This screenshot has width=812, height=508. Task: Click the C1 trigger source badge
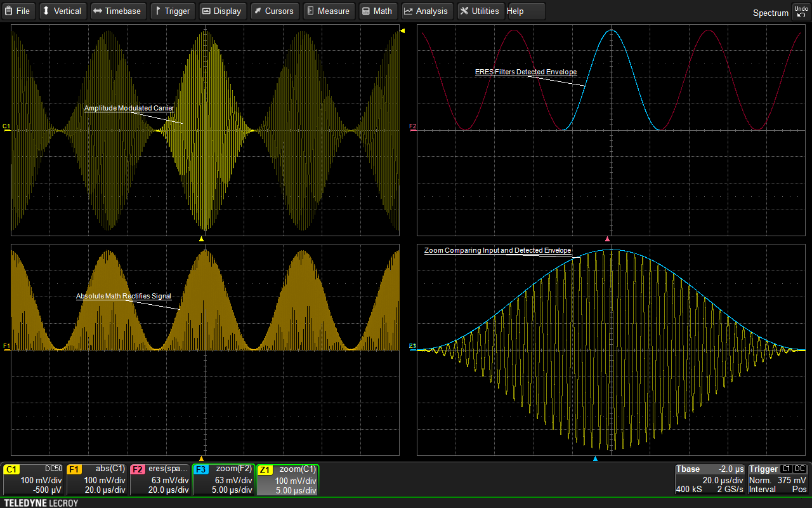786,469
